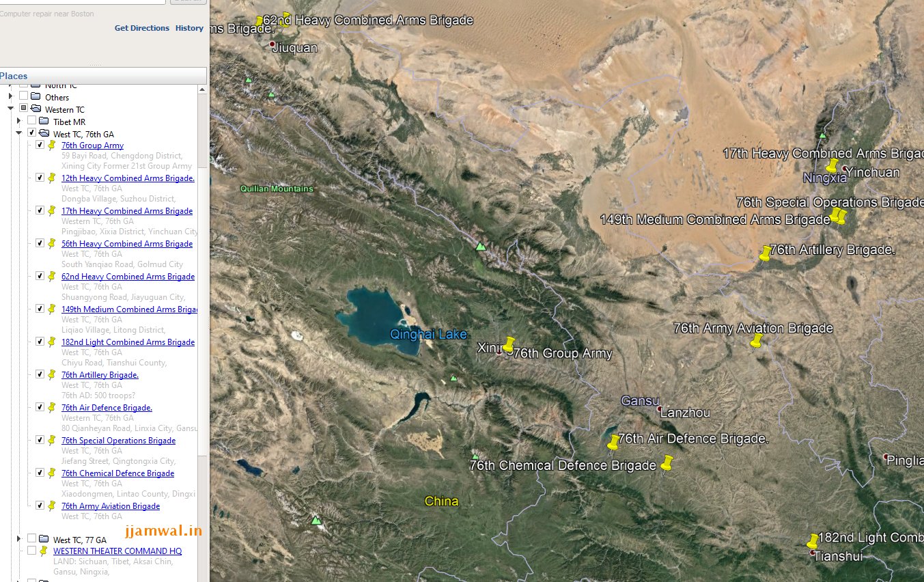924x582 pixels.
Task: Click the 17th Heavy Combined Arms Brigade map pushpin
Action: coord(831,165)
